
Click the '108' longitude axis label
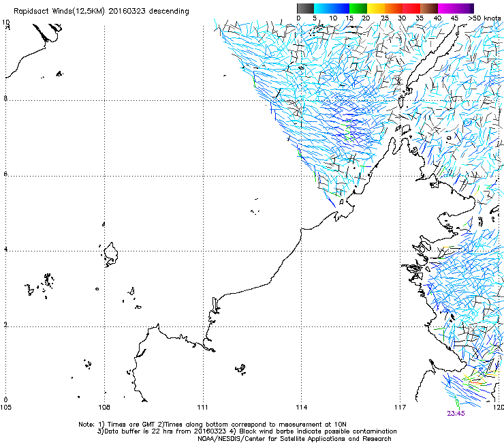[104, 408]
